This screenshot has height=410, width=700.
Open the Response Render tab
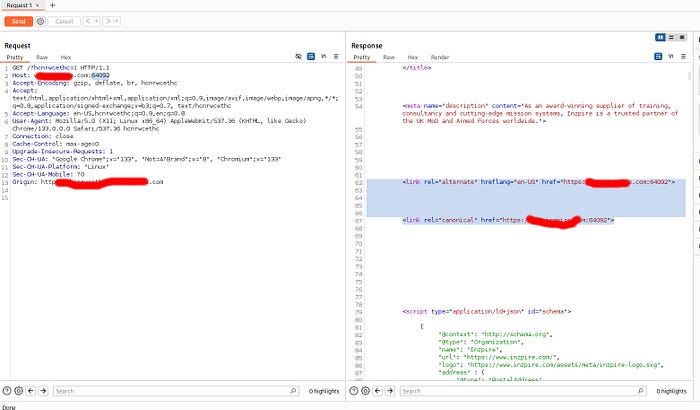pos(440,57)
